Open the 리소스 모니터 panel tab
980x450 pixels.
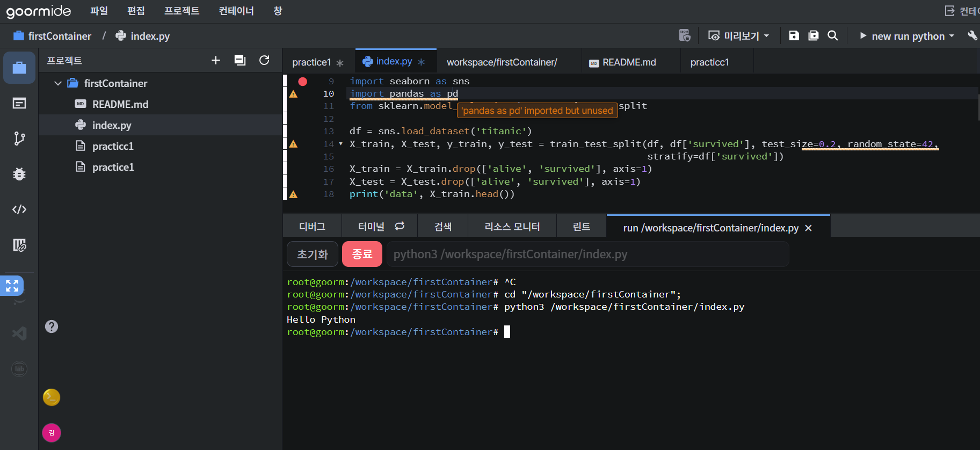click(x=512, y=226)
